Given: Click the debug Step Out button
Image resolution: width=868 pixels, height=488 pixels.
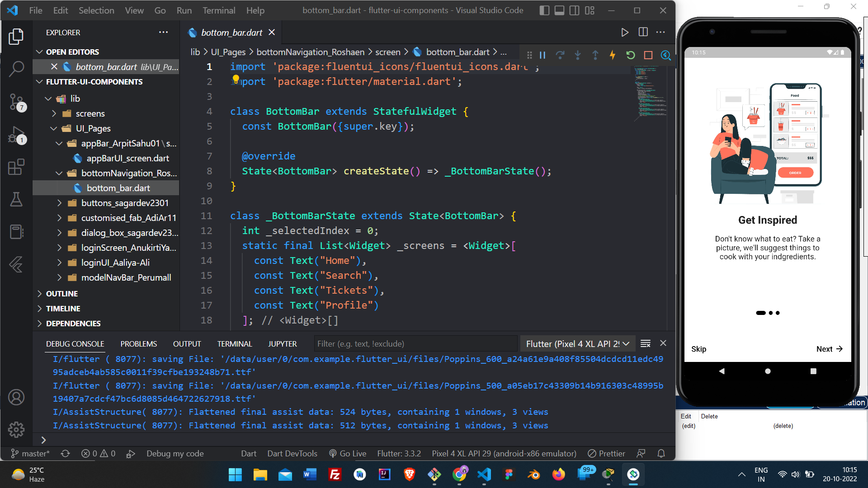Looking at the screenshot, I should tap(595, 55).
